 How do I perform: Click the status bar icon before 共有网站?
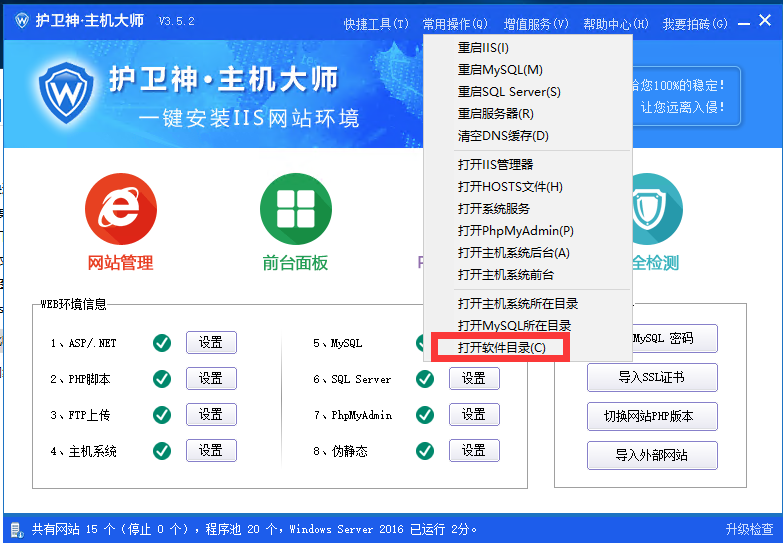pos(17,529)
